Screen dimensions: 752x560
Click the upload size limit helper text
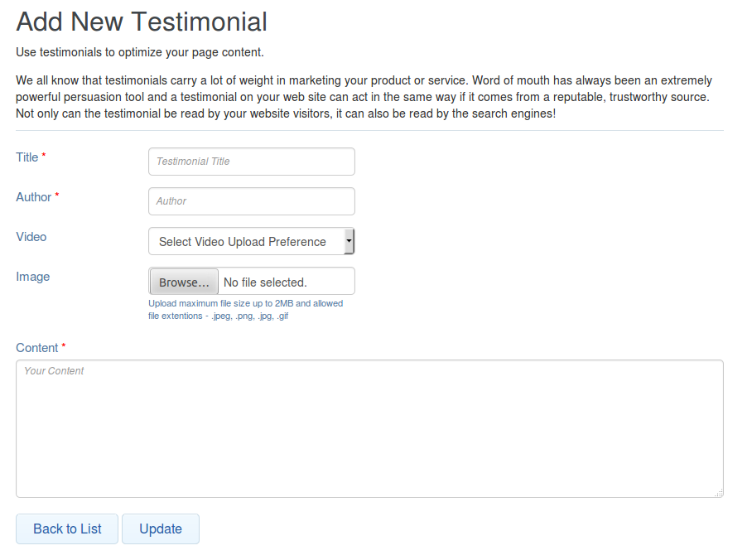point(244,303)
